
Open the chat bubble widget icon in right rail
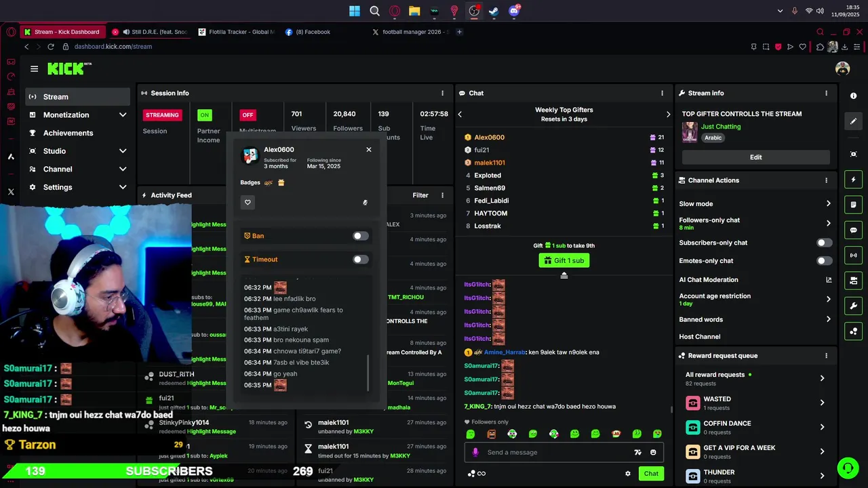(x=853, y=230)
